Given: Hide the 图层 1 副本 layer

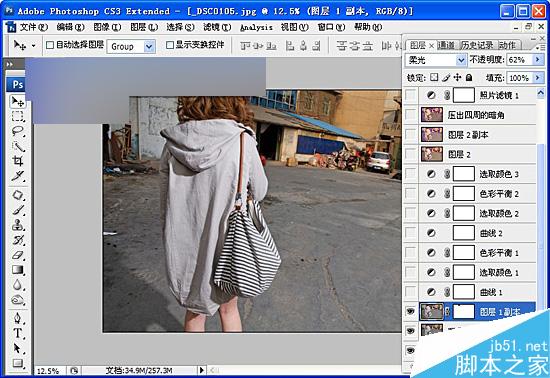Looking at the screenshot, I should click(410, 311).
